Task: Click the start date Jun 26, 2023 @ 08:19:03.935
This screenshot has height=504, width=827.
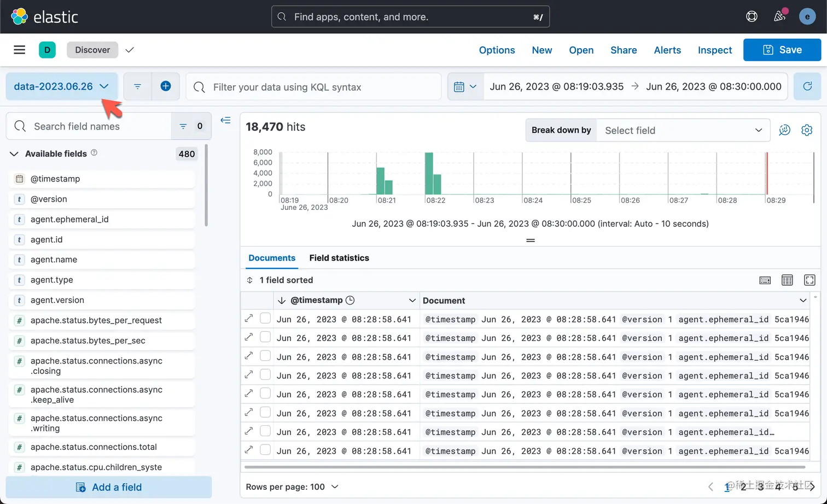Action: point(556,86)
